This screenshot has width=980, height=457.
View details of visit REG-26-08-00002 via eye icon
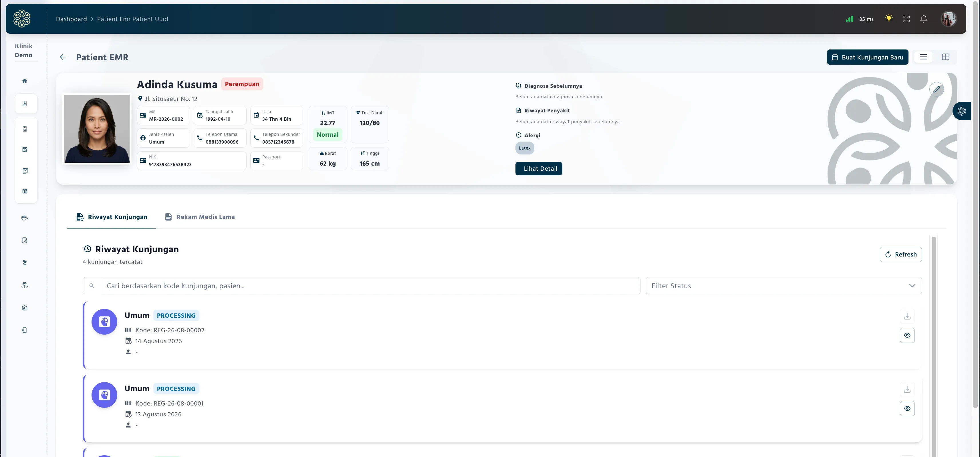click(907, 335)
